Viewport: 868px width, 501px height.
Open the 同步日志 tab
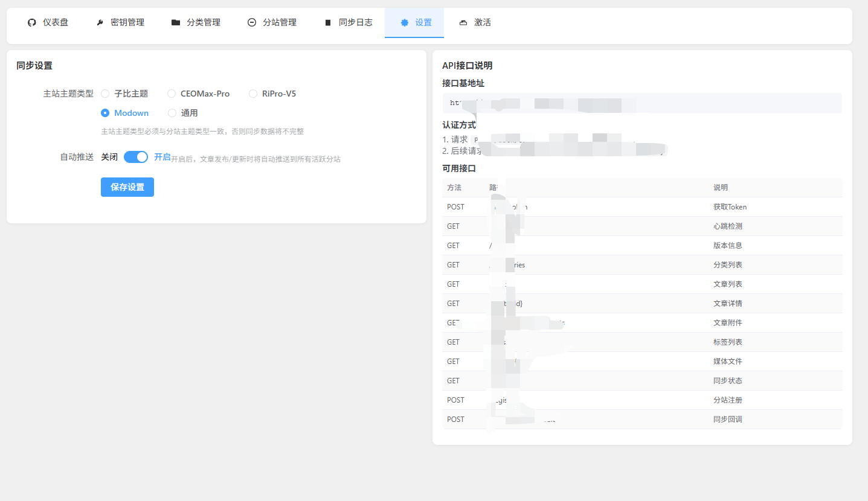(355, 22)
